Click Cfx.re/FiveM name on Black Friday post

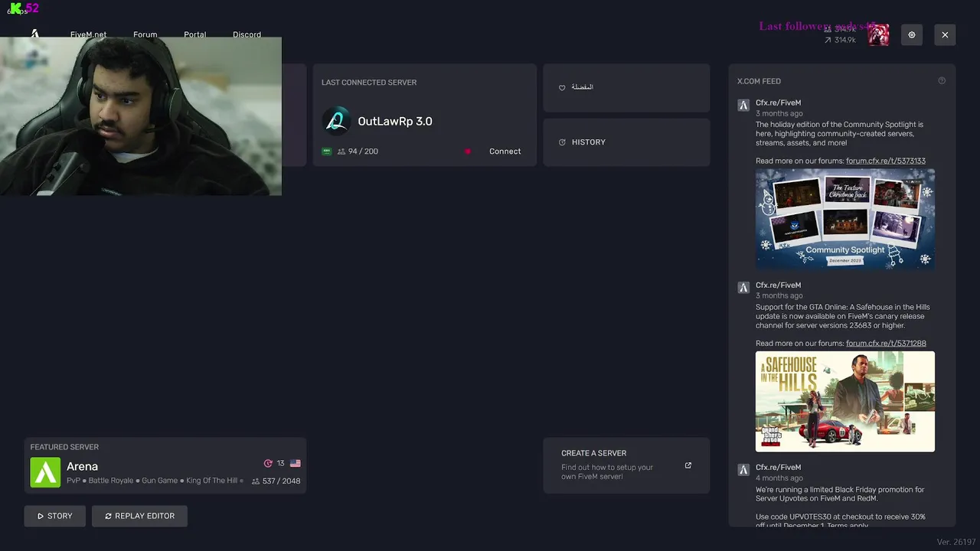pyautogui.click(x=778, y=467)
